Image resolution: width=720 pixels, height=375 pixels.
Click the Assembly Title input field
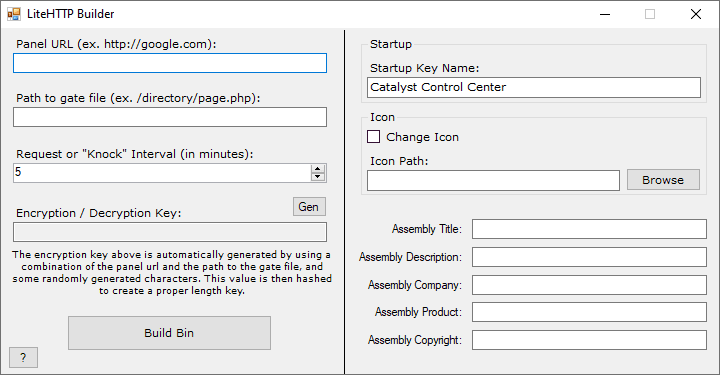[x=589, y=229]
